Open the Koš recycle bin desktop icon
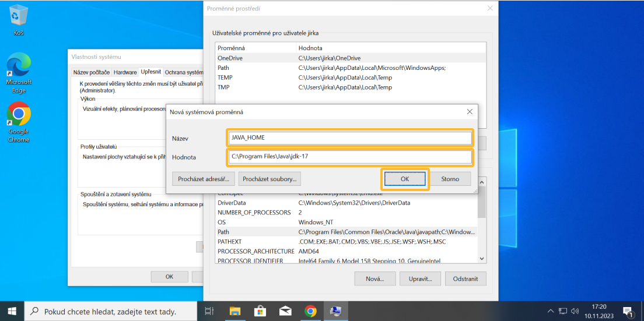Viewport: 644px width, 321px height. pyautogui.click(x=19, y=19)
